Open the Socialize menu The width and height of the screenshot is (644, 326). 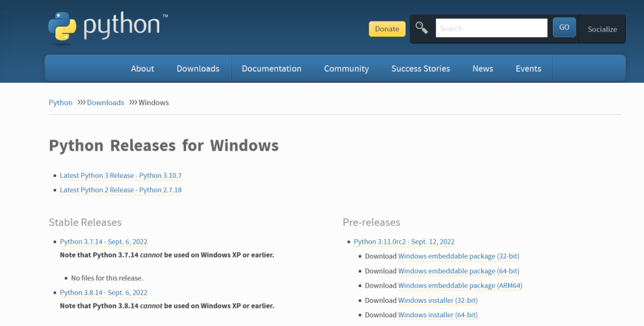pyautogui.click(x=602, y=29)
